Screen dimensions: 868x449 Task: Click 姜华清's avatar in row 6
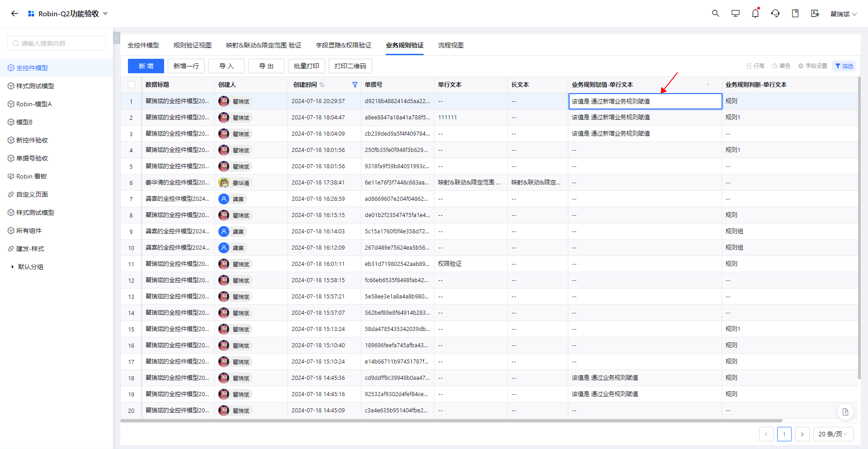(224, 183)
